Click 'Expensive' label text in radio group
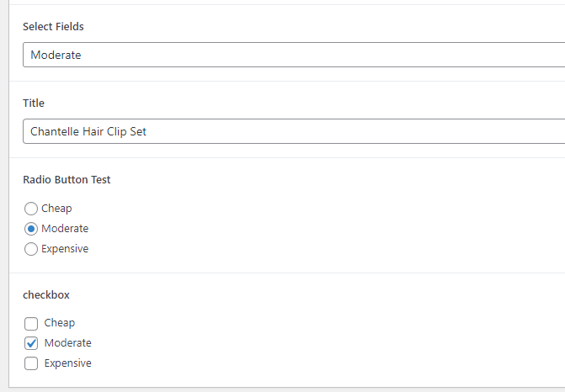Image resolution: width=565 pixels, height=392 pixels. coord(65,249)
